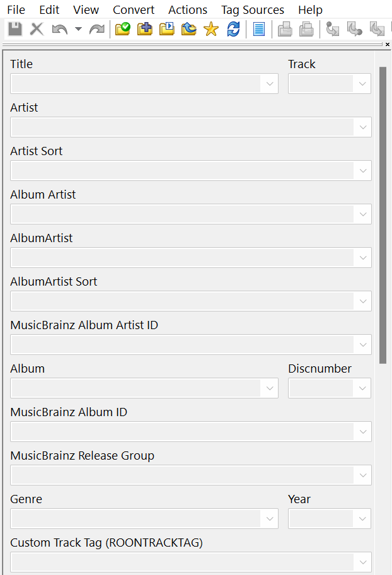Expand the Genre dropdown list
392x575 pixels.
coord(270,519)
